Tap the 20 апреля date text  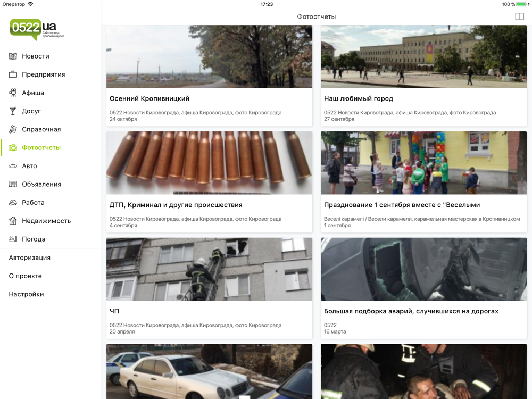122,331
